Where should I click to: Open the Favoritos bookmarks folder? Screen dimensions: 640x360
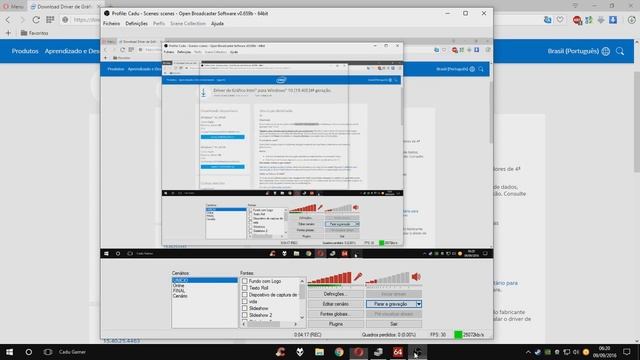(x=35, y=33)
